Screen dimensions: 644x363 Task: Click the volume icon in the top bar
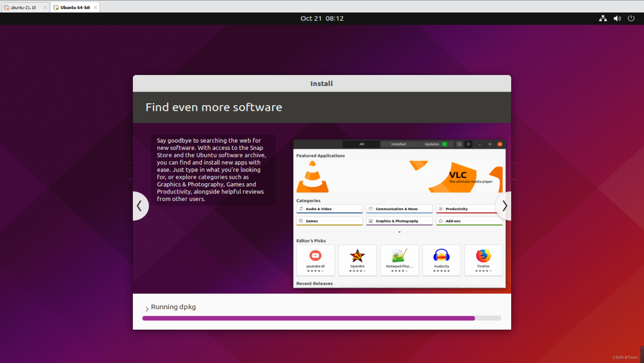[x=617, y=18]
